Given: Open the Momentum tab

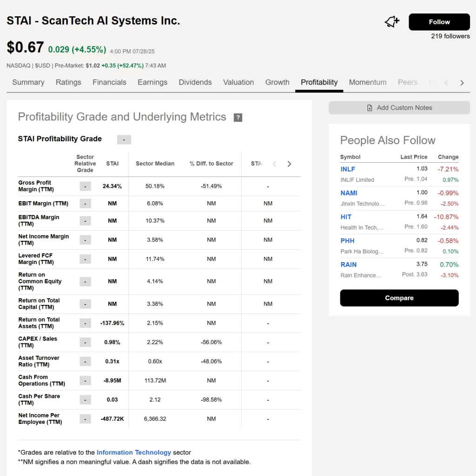Looking at the screenshot, I should pos(367,82).
